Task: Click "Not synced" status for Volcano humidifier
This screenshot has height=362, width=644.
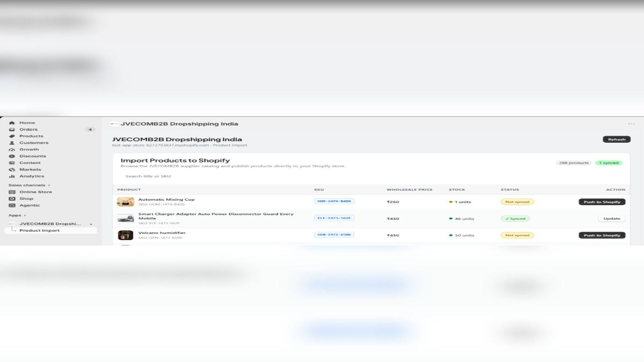Action: pos(517,235)
